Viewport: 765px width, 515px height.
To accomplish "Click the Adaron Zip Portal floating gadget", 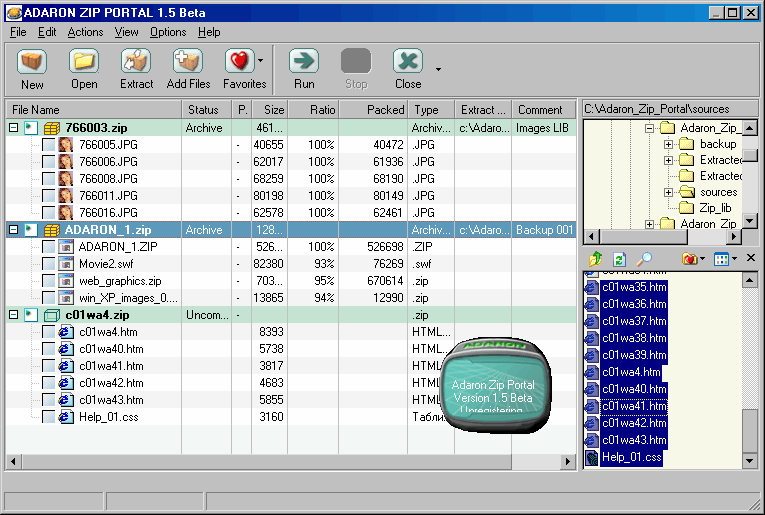I will click(x=496, y=384).
